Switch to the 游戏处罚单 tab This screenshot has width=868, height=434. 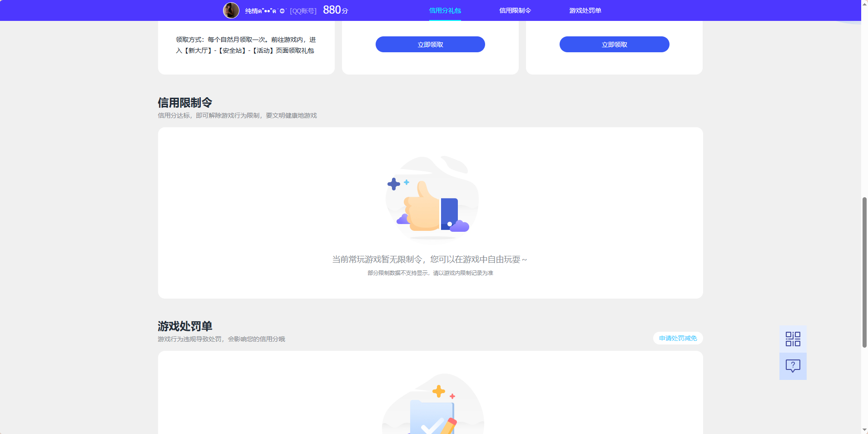point(584,10)
